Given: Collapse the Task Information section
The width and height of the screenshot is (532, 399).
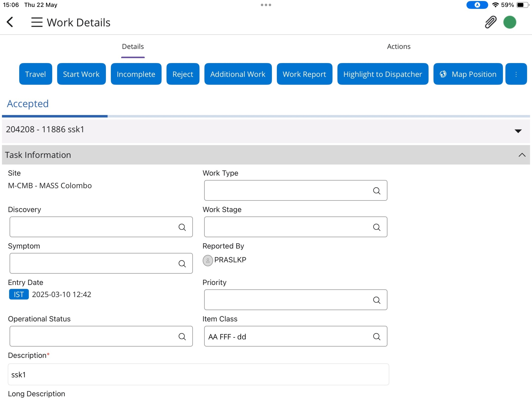Looking at the screenshot, I should click(x=522, y=155).
